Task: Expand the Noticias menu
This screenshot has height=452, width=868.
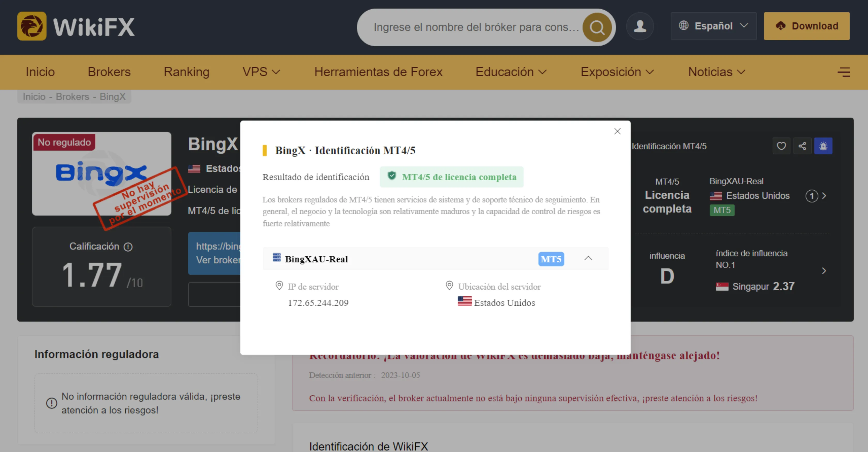Action: point(716,72)
